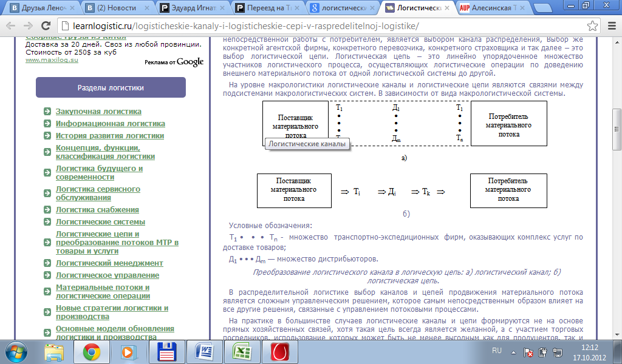Open 'Логистика будущего и современности' link

click(99, 173)
